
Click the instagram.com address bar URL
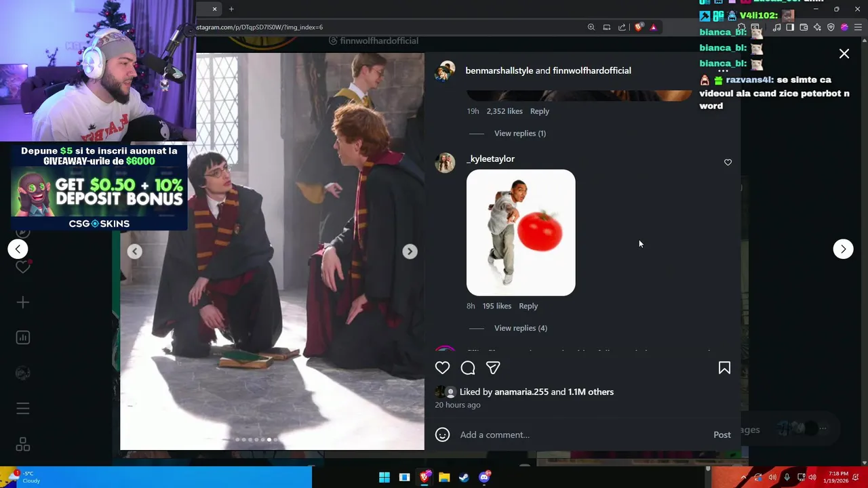[x=260, y=27]
